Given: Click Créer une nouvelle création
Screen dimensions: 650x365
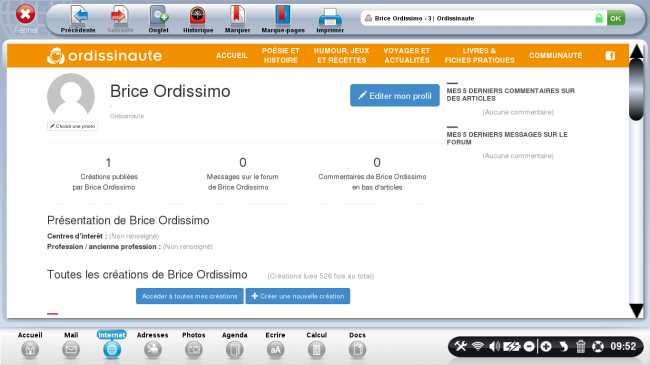Looking at the screenshot, I should pyautogui.click(x=298, y=296).
